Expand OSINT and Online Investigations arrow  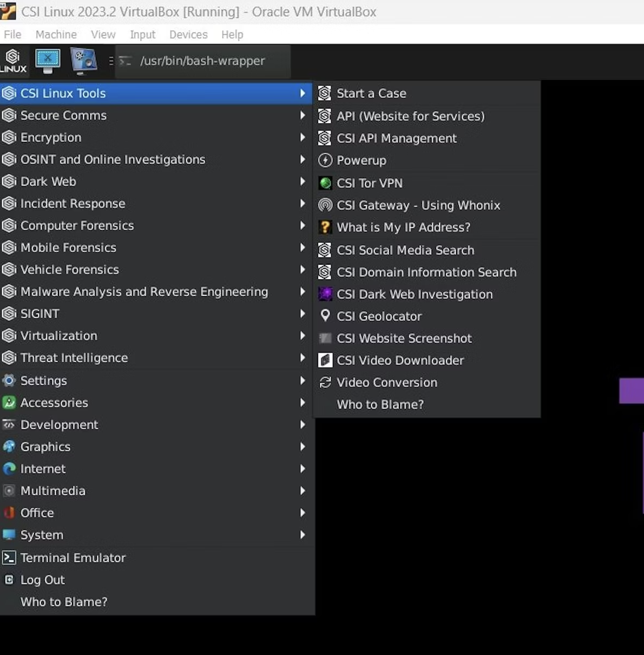[x=303, y=159]
